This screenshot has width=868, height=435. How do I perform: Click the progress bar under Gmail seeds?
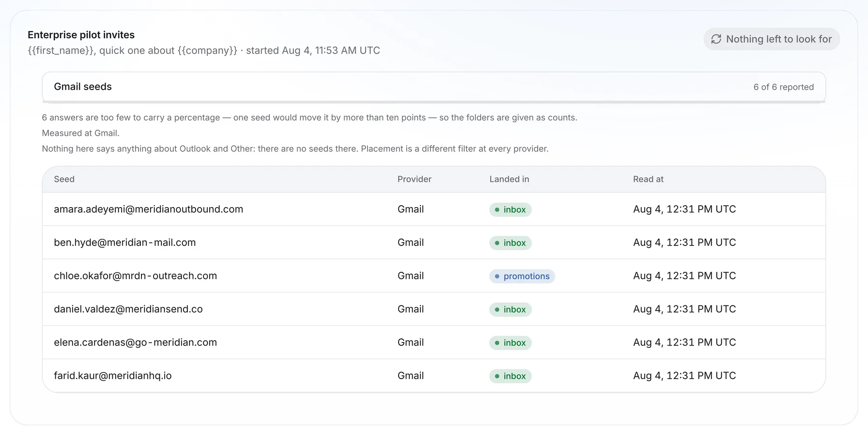tap(434, 102)
